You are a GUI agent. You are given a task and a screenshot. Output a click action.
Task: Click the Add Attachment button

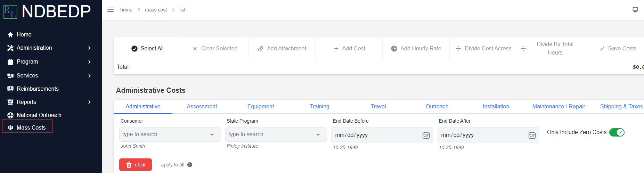click(282, 49)
